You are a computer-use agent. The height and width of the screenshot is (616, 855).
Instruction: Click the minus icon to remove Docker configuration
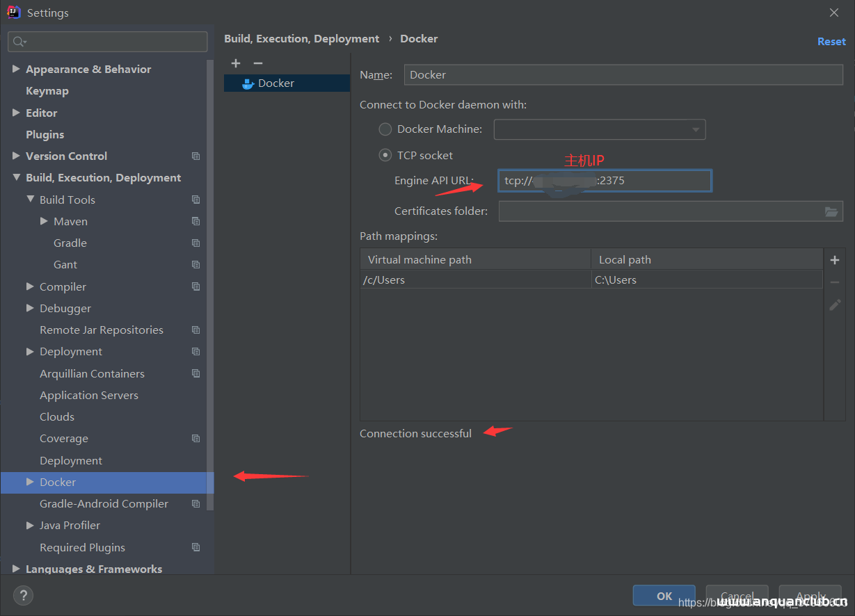click(x=258, y=63)
